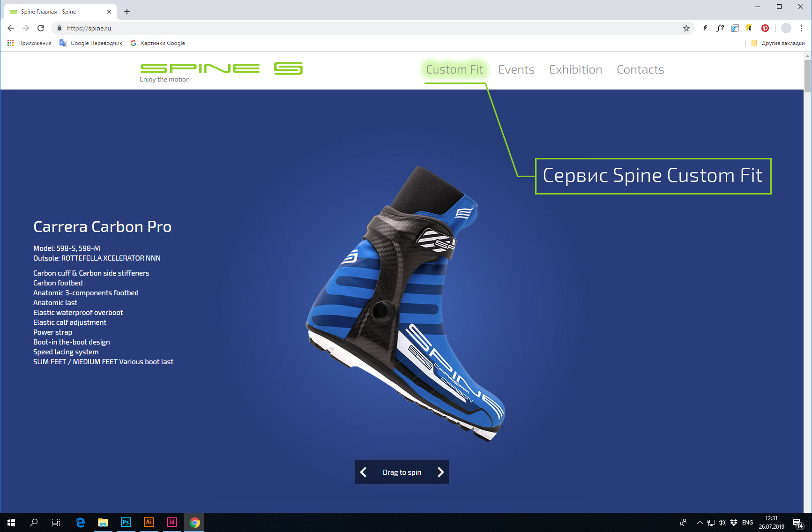This screenshot has width=812, height=532.
Task: Switch to Photoshop on the taskbar
Action: pos(126,522)
